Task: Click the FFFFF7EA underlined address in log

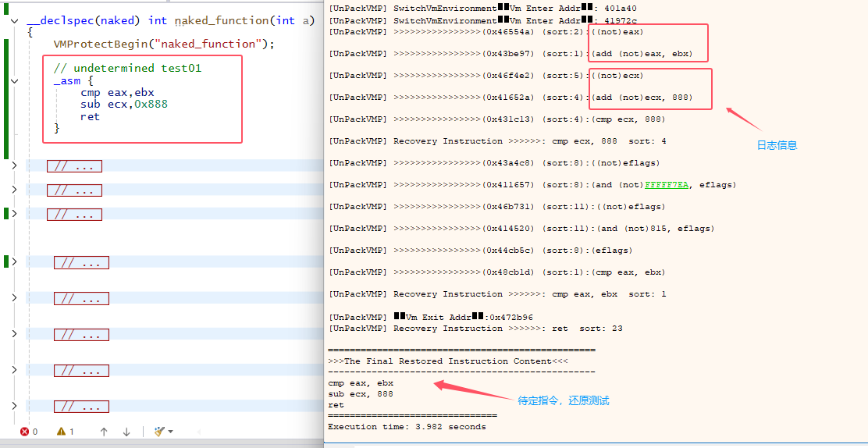Action: click(x=667, y=185)
